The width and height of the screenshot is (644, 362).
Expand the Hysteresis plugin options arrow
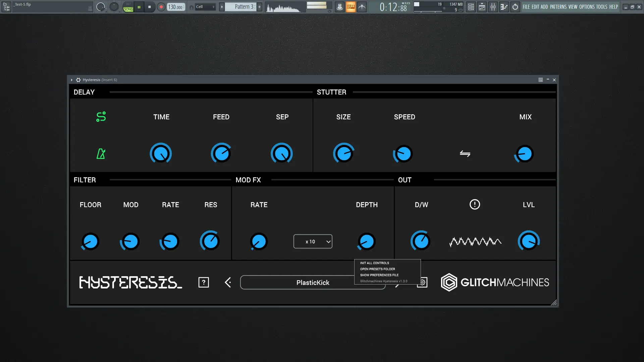coord(72,80)
